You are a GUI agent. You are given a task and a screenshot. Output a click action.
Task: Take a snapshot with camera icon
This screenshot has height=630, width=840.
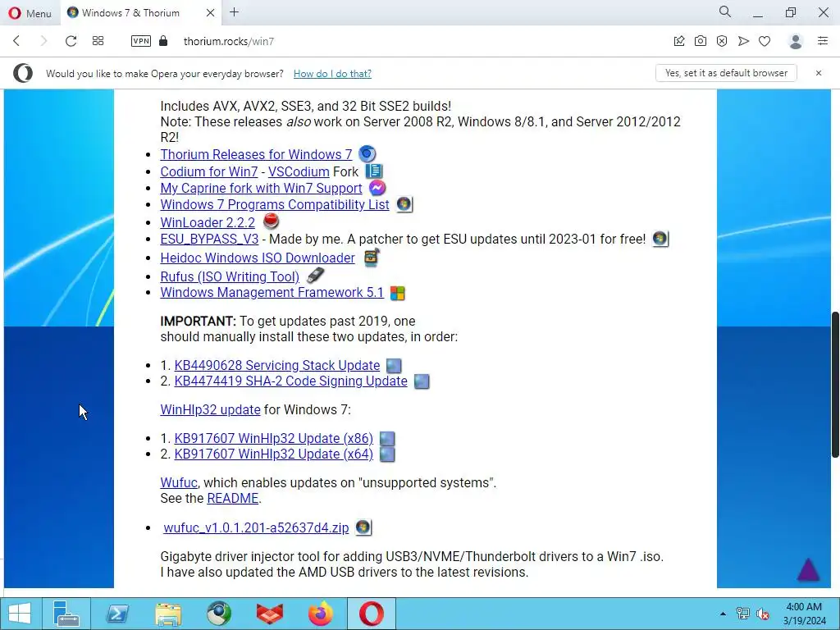click(x=701, y=41)
